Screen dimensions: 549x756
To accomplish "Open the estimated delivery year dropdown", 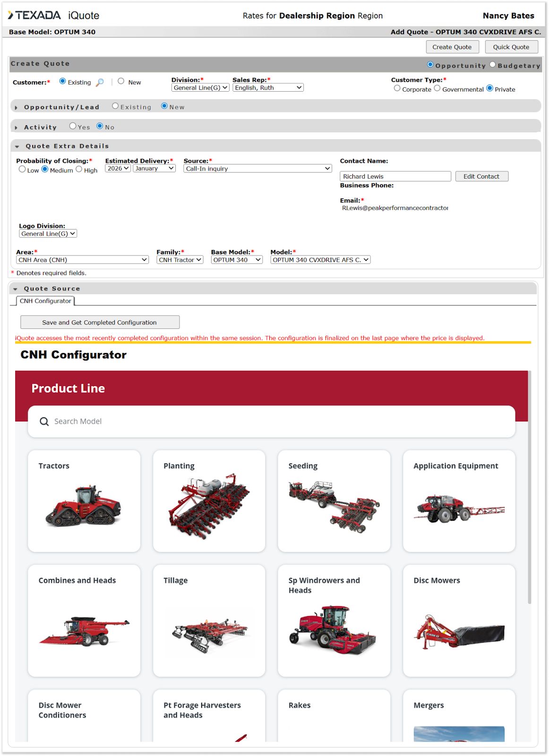I will click(x=118, y=169).
